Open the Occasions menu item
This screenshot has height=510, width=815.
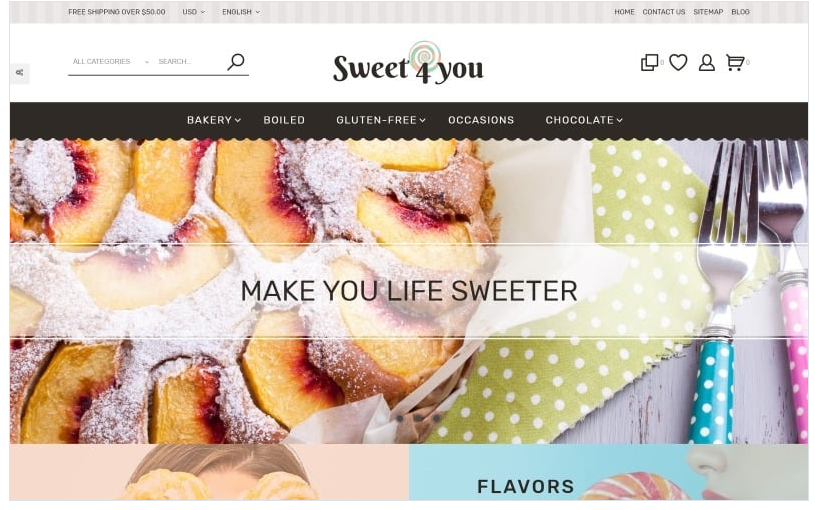[x=481, y=120]
